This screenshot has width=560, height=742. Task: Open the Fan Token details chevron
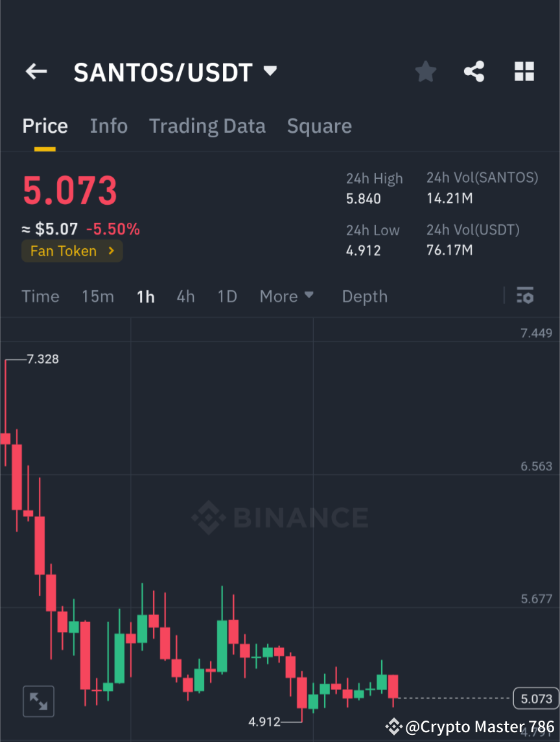tap(111, 251)
